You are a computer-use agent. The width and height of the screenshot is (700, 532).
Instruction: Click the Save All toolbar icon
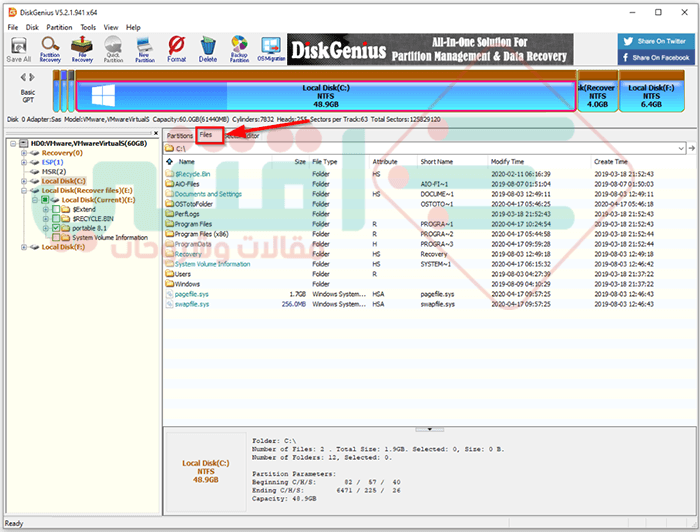[x=19, y=50]
